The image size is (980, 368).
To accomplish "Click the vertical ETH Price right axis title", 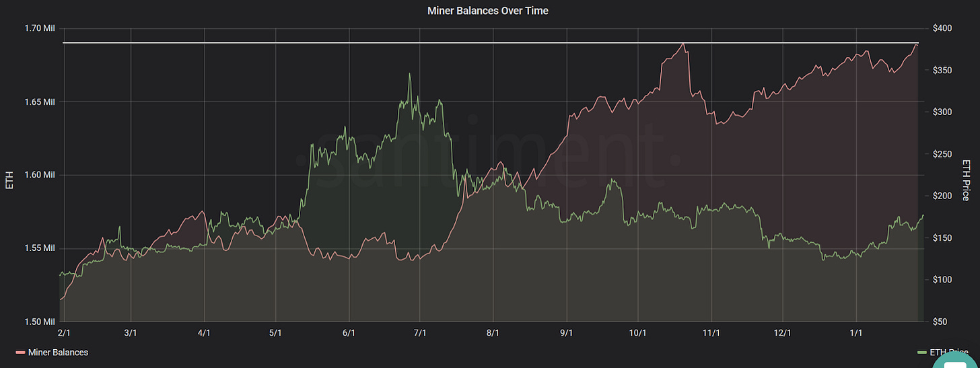I will pos(966,179).
